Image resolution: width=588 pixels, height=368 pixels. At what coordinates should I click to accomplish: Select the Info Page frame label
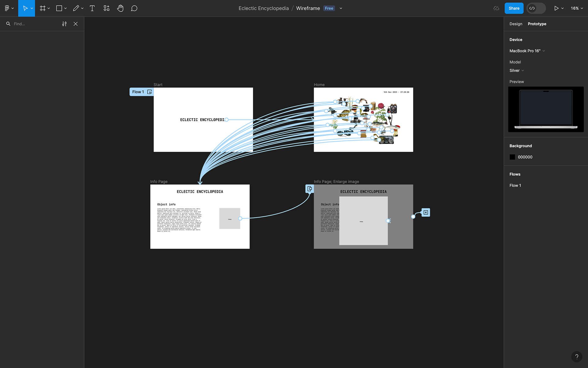[159, 182]
